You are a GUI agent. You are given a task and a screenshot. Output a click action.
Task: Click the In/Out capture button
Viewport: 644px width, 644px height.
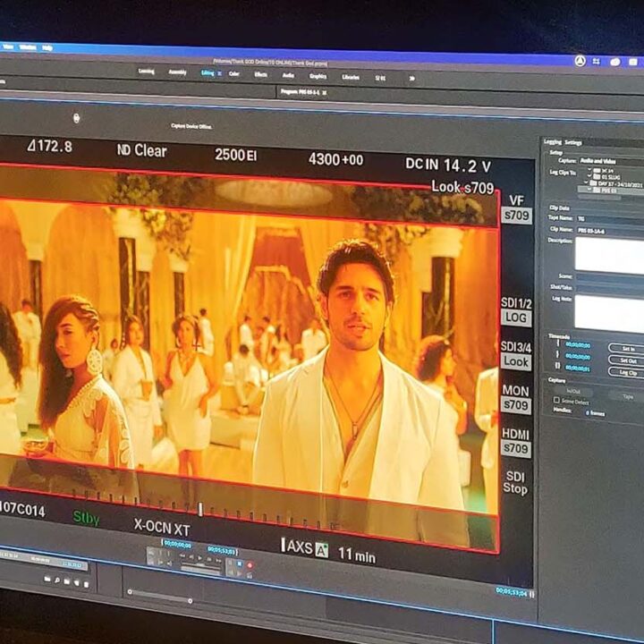(573, 392)
